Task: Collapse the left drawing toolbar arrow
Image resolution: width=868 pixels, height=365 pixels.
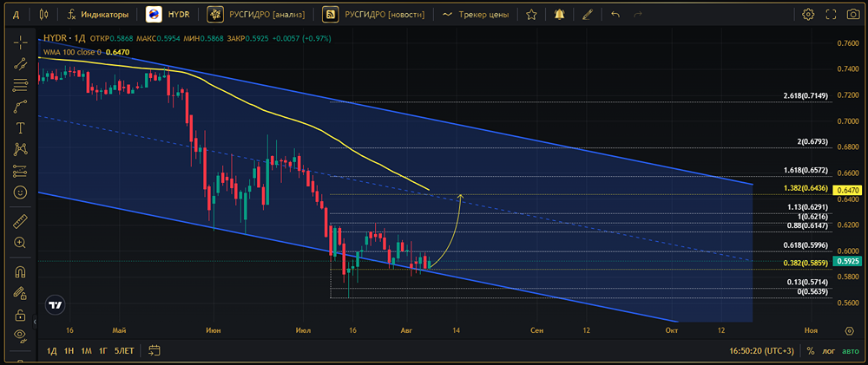Action: [x=35, y=322]
